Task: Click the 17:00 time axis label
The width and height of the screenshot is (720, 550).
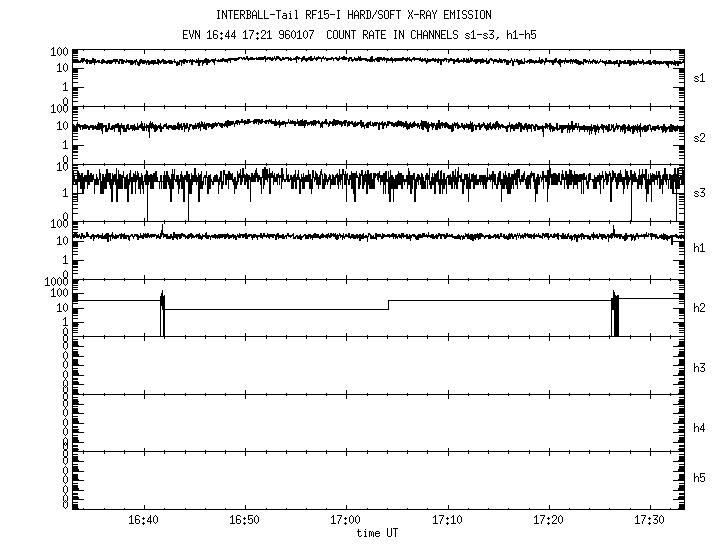Action: pos(346,522)
